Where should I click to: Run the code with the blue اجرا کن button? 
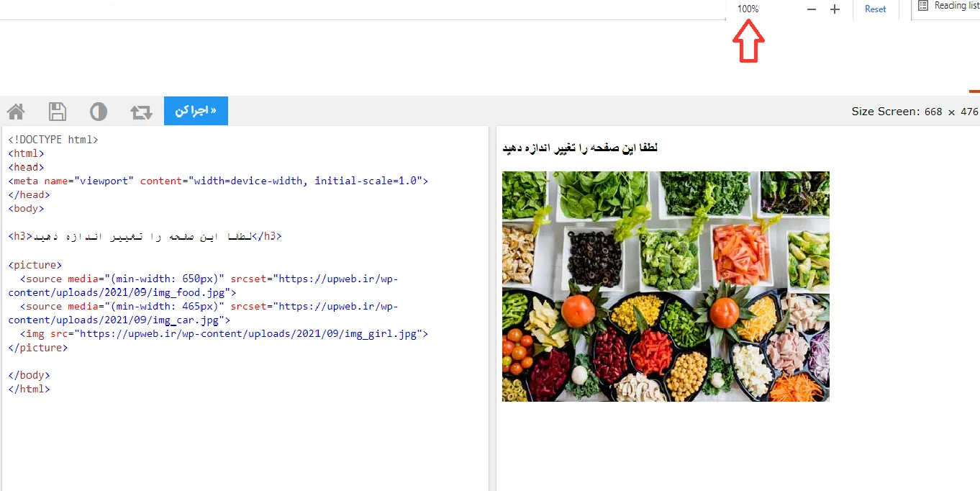196,111
